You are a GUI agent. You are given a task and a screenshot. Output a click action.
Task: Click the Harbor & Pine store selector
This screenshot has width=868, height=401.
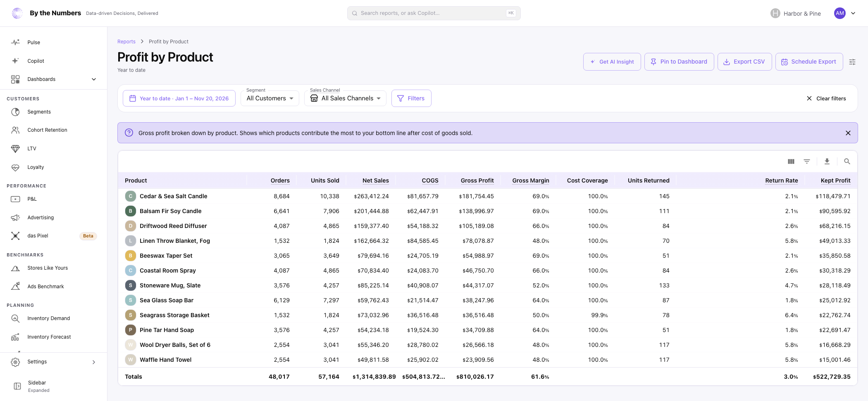coord(796,13)
